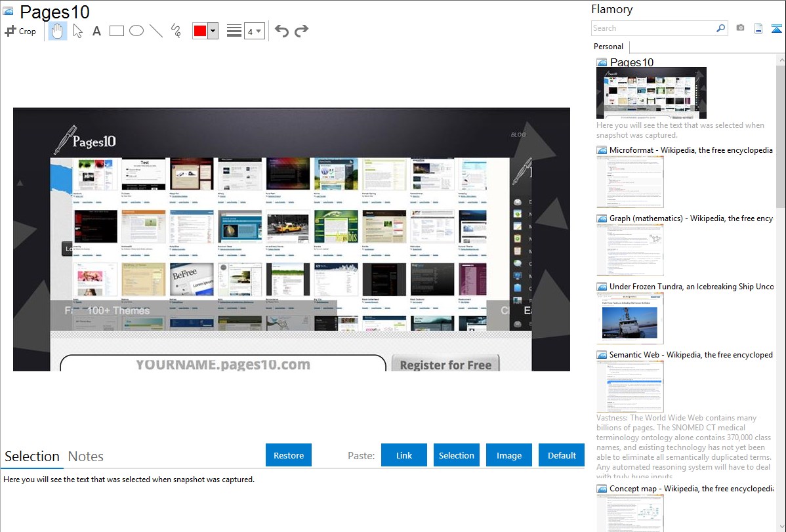Undo the last annotation
Viewport: 786px width, 532px height.
pyautogui.click(x=281, y=31)
